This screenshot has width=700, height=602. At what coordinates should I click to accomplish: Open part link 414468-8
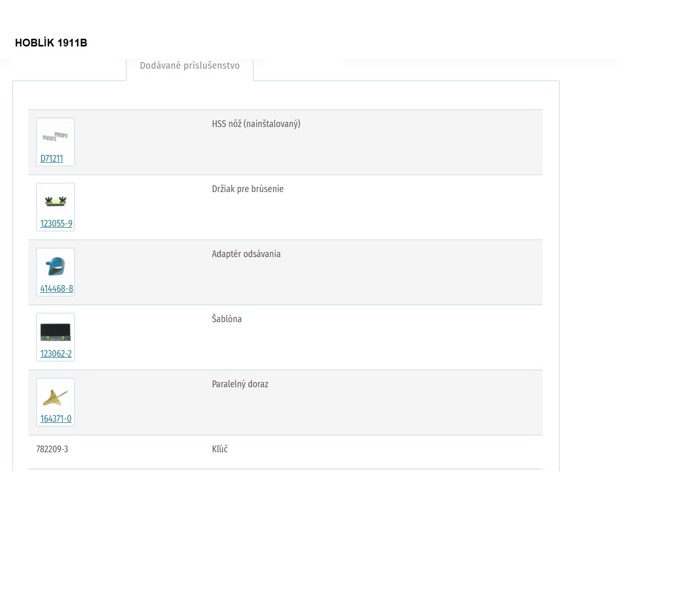(x=57, y=289)
